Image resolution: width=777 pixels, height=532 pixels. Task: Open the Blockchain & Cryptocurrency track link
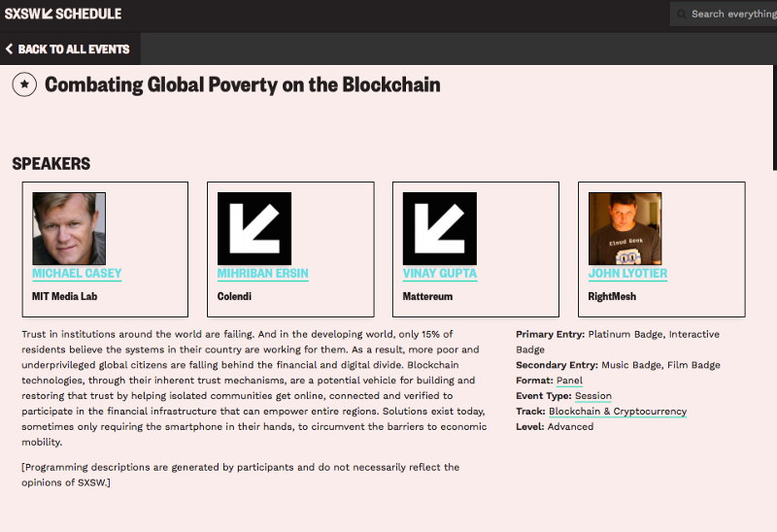pyautogui.click(x=618, y=412)
